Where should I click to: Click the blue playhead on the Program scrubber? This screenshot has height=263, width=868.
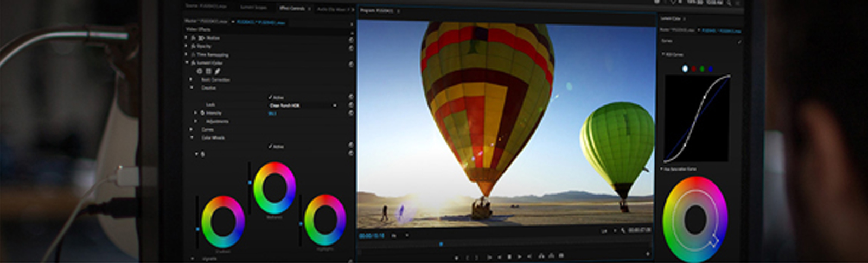441,244
